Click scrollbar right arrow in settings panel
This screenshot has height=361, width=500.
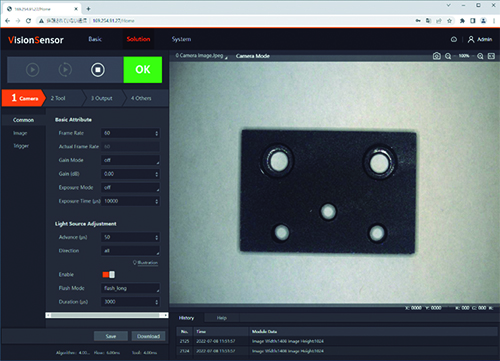point(166,315)
